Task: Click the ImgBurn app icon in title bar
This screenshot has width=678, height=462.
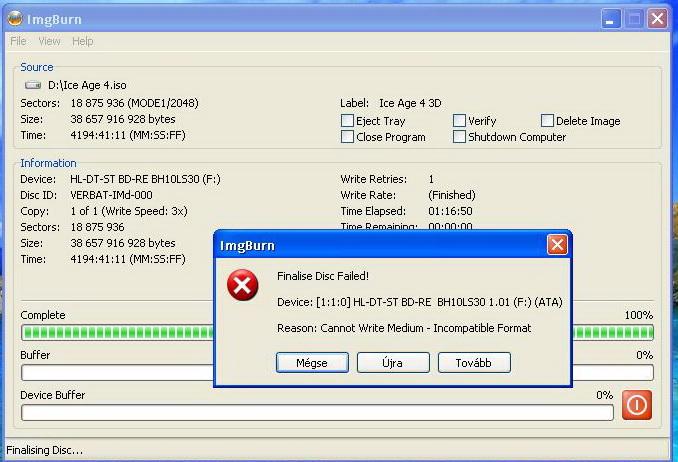Action: click(x=15, y=19)
